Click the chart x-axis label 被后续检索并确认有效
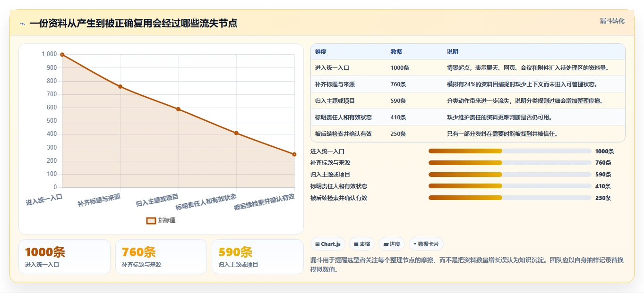This screenshot has width=644, height=293. point(265,202)
